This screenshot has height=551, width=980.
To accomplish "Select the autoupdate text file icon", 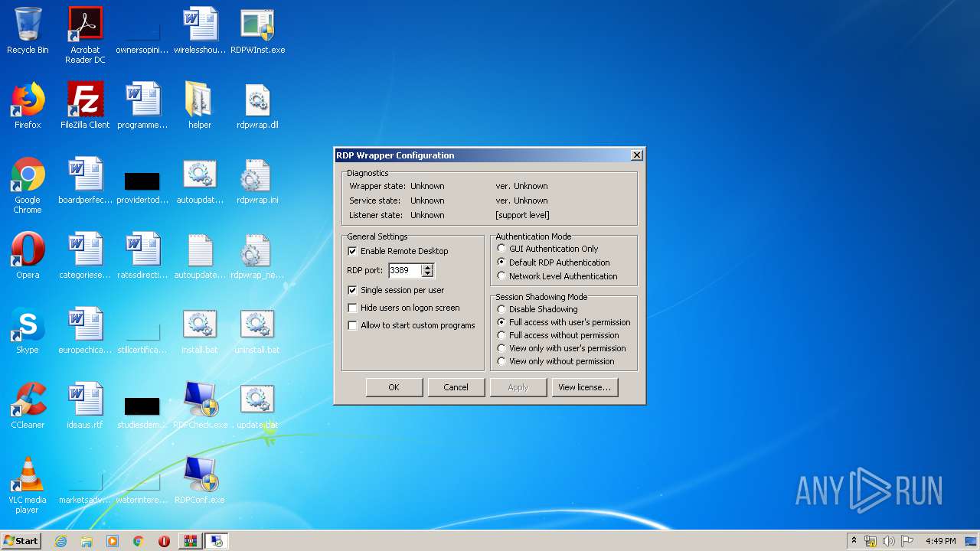I will 200,256.
